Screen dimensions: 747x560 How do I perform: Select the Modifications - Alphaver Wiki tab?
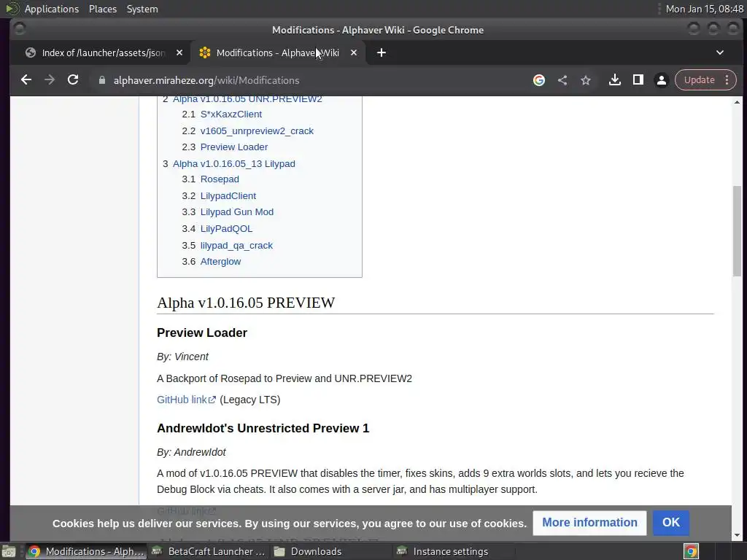[278, 52]
